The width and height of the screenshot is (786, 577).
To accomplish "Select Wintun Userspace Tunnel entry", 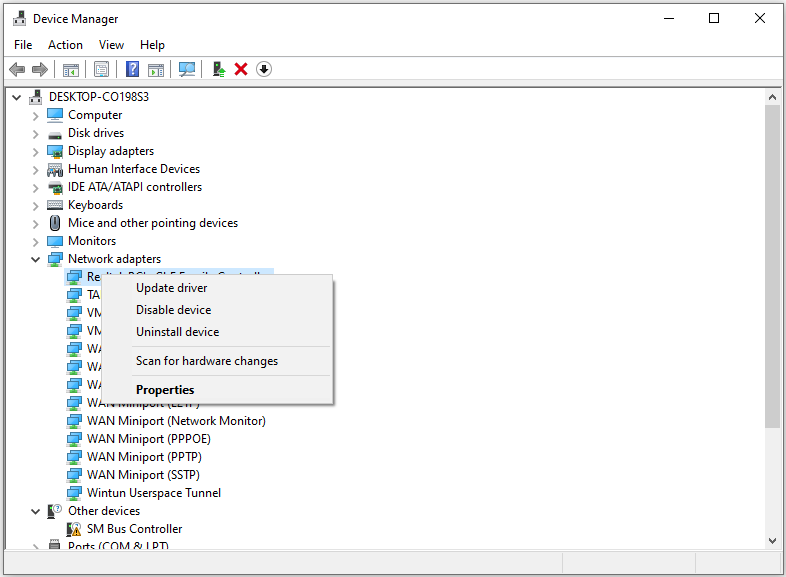I will (x=153, y=493).
